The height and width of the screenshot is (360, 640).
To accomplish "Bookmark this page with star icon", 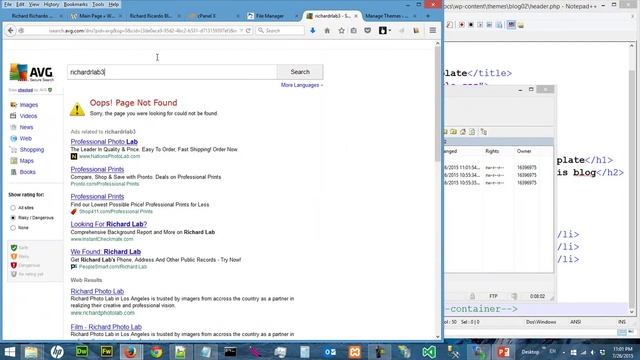I will [341, 31].
